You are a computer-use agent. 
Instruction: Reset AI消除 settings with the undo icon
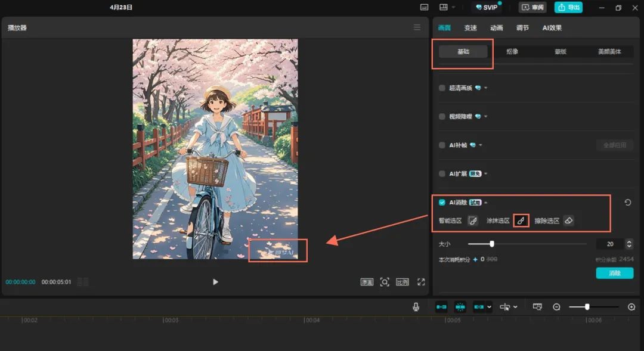click(627, 203)
